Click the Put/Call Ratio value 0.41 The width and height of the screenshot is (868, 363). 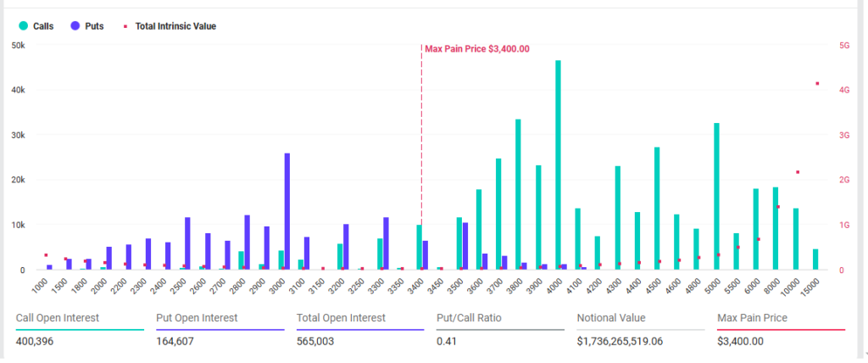tap(446, 341)
